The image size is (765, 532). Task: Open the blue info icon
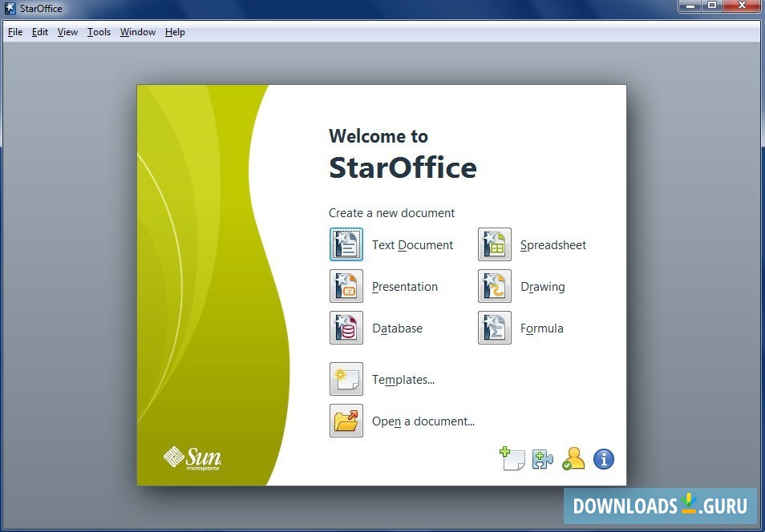[x=603, y=458]
